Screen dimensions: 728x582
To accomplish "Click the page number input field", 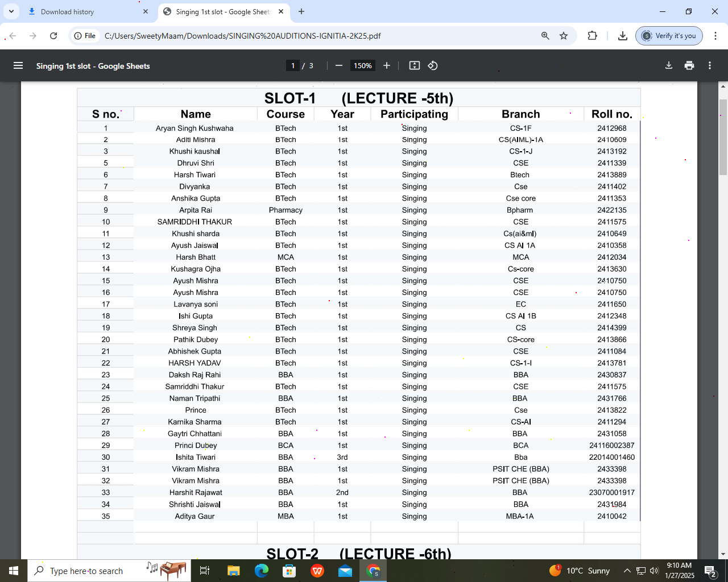I will pos(292,65).
